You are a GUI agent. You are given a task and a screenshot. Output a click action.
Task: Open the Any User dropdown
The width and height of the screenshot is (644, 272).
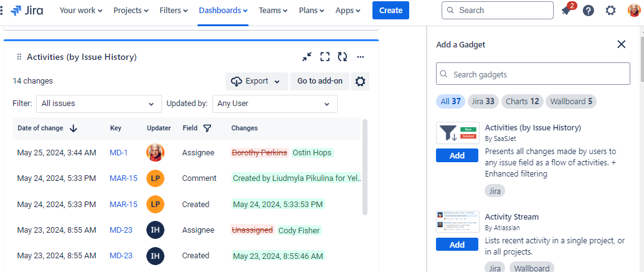(x=275, y=104)
